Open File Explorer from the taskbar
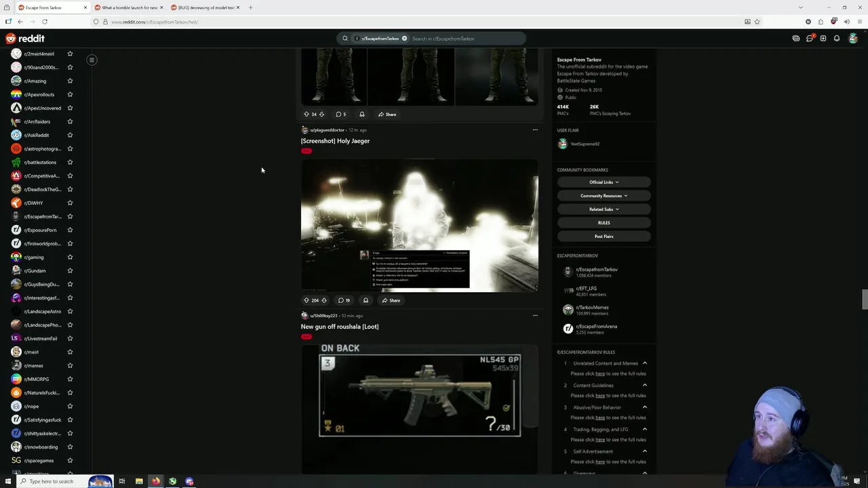Screen dimensions: 868x488 [139, 481]
